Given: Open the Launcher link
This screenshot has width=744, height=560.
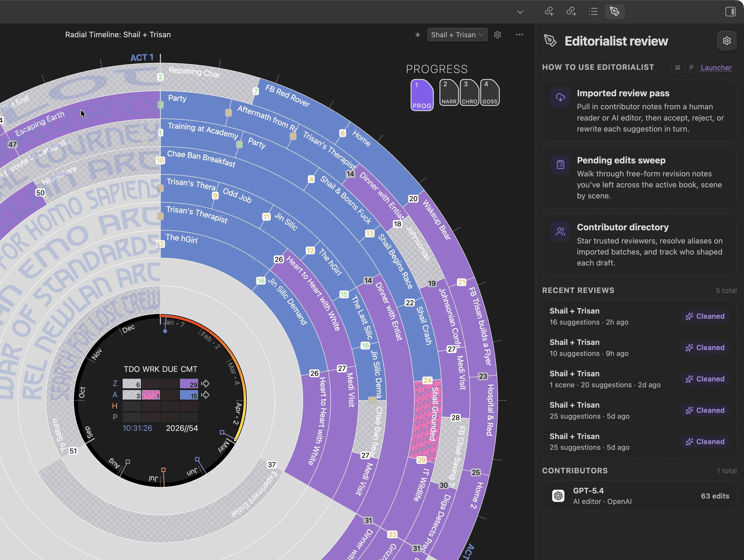Looking at the screenshot, I should tap(716, 68).
